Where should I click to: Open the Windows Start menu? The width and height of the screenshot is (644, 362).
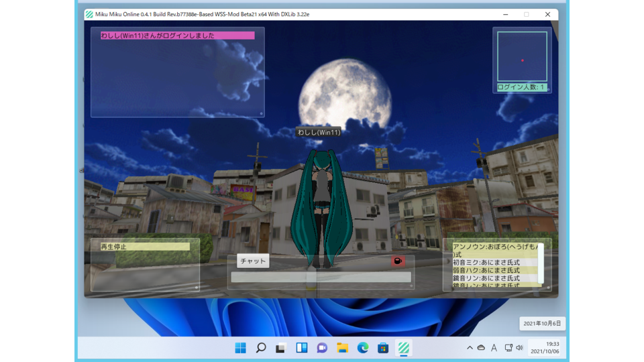(240, 348)
